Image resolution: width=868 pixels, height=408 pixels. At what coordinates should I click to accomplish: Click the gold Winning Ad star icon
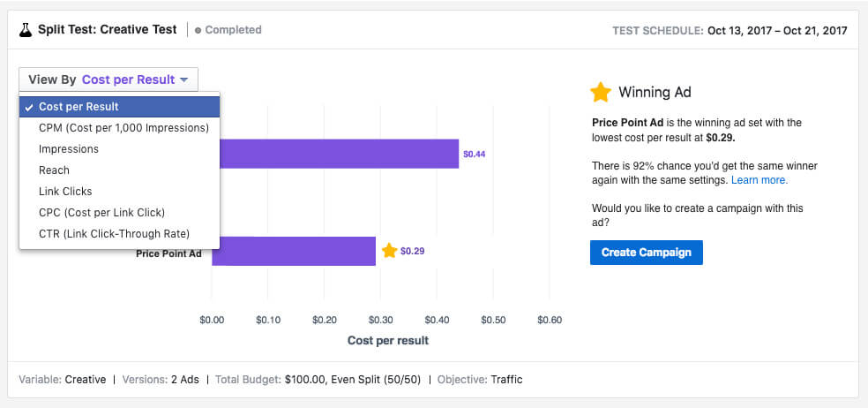pyautogui.click(x=601, y=92)
